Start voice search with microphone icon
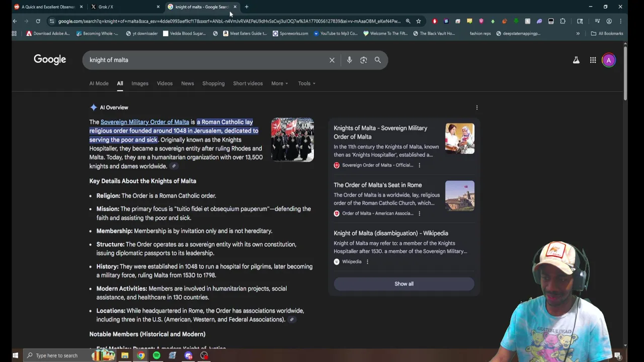 (349, 60)
